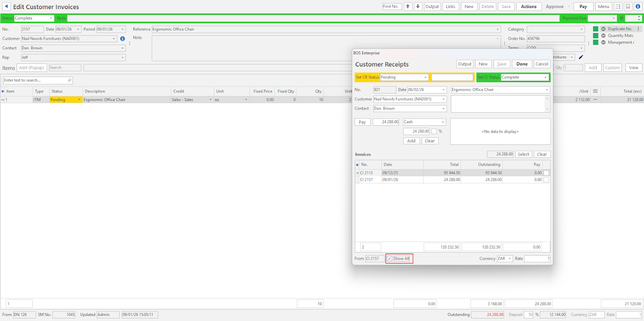Screen dimensions: 644x321
Task: Click the Order No. field 458796
Action: click(x=555, y=39)
